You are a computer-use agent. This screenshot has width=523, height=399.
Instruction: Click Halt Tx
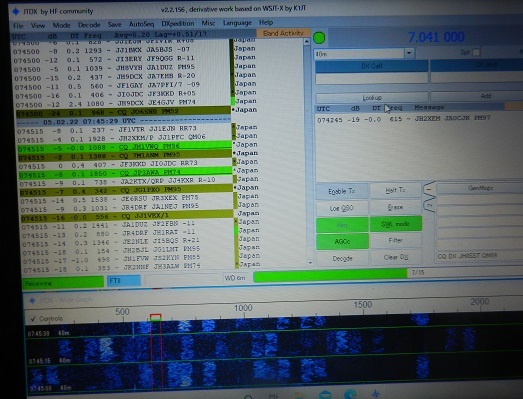pyautogui.click(x=396, y=190)
